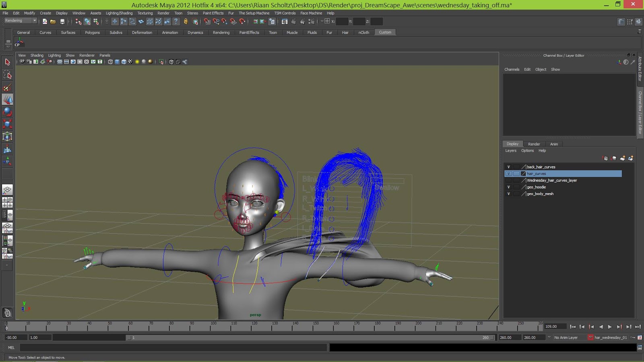Go to end of playback range

pyautogui.click(x=638, y=327)
